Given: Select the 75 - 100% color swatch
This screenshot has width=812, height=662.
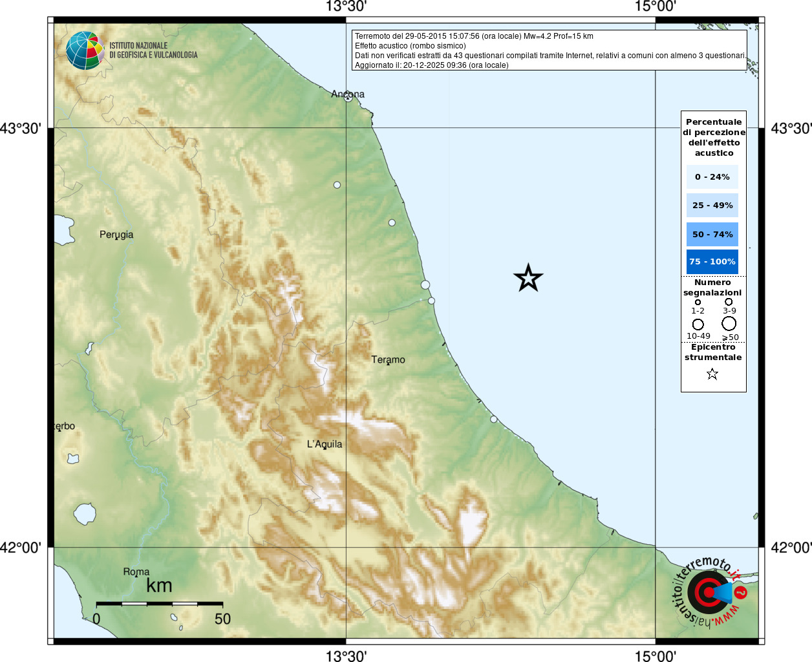Looking at the screenshot, I should pos(712,262).
